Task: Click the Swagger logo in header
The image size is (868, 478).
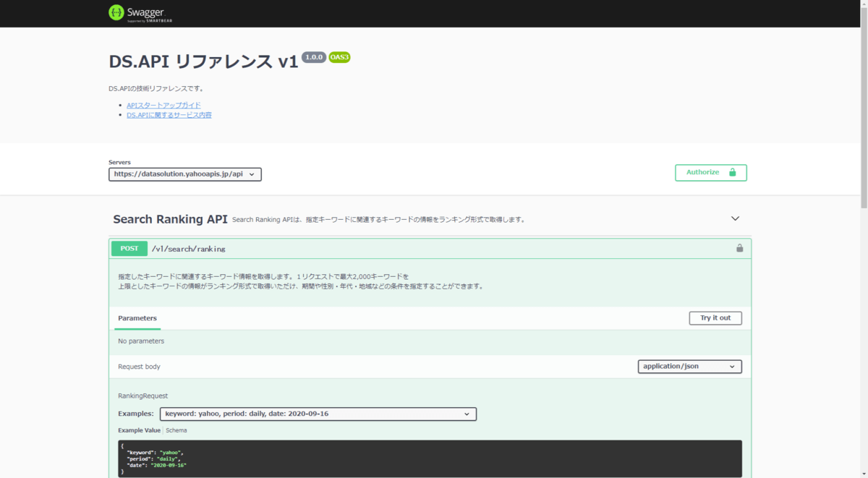Action: 140,13
